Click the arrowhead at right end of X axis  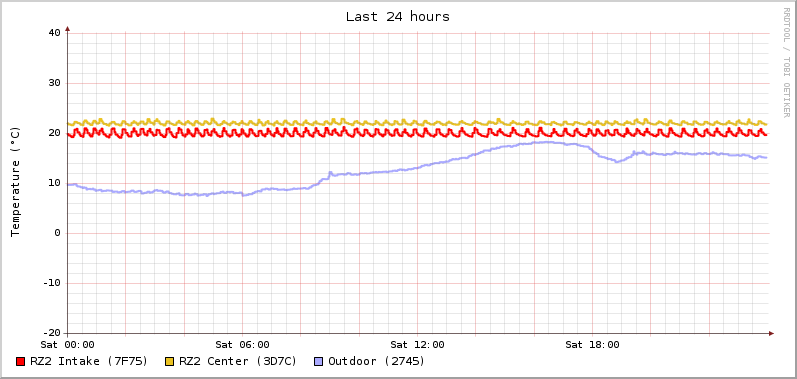pyautogui.click(x=771, y=333)
